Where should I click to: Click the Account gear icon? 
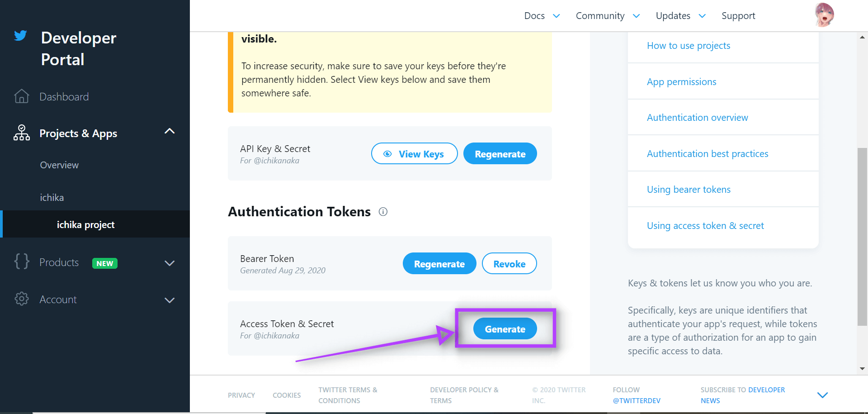pos(22,299)
